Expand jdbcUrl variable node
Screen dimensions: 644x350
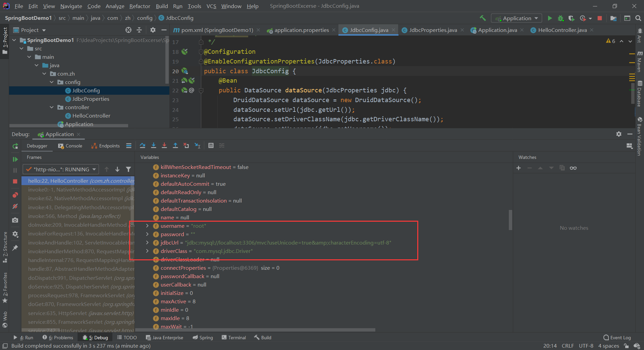click(x=147, y=243)
